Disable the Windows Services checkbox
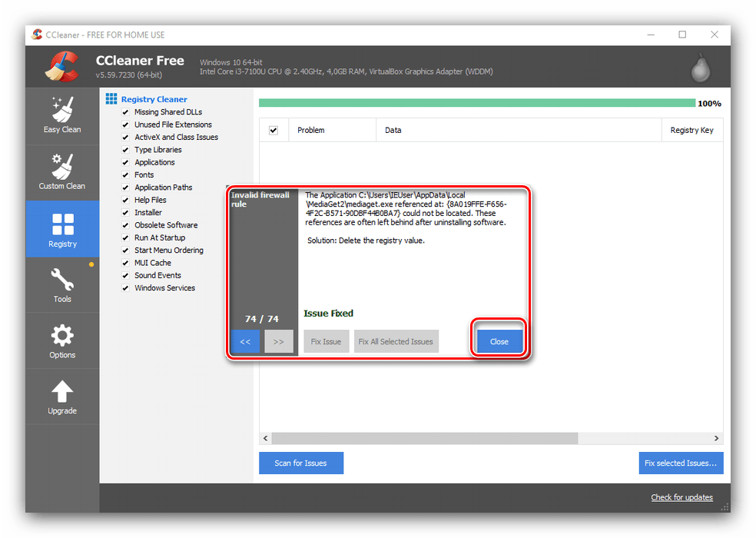This screenshot has height=538, width=756. tap(125, 288)
